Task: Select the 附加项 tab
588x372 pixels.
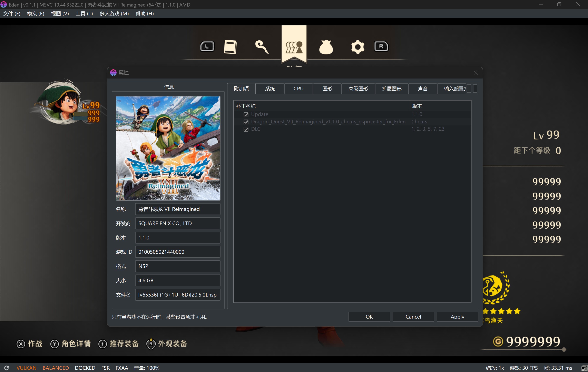Action: coord(241,89)
